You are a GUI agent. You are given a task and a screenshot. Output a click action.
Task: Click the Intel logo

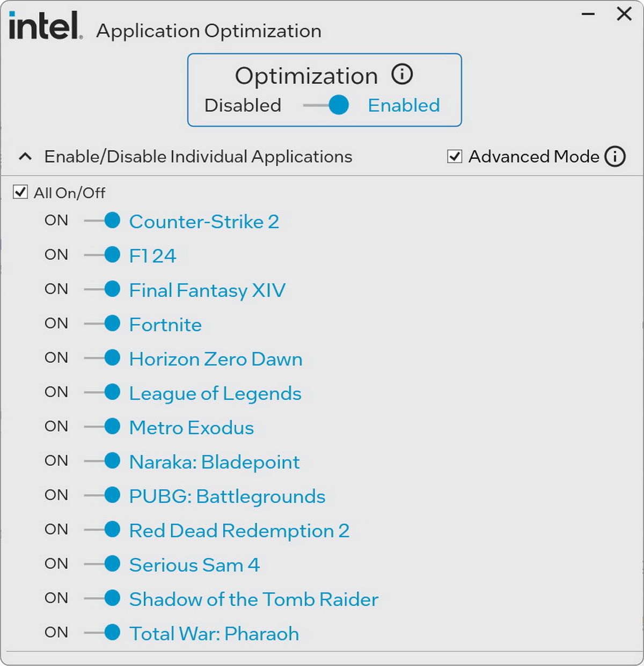tap(46, 26)
